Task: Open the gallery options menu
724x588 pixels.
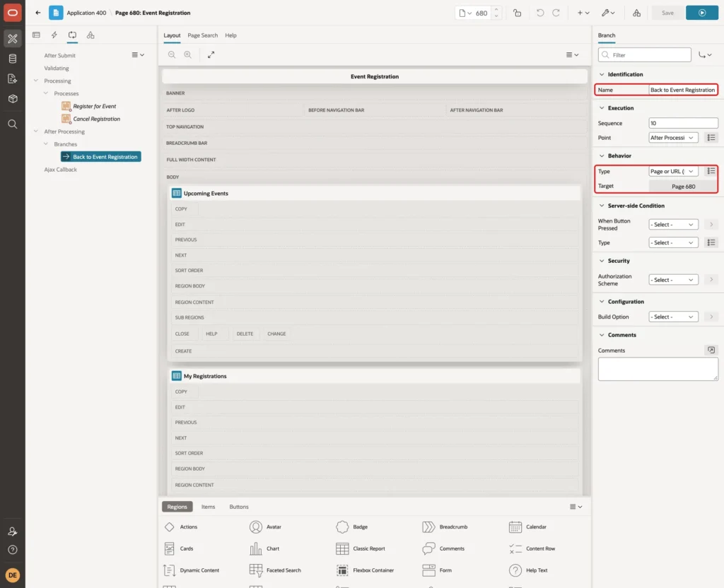Action: pyautogui.click(x=576, y=507)
